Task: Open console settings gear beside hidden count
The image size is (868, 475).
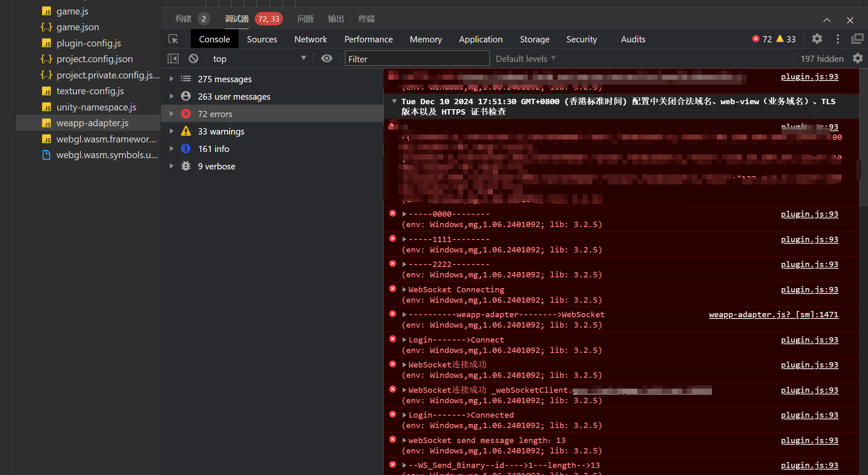Action: point(858,59)
